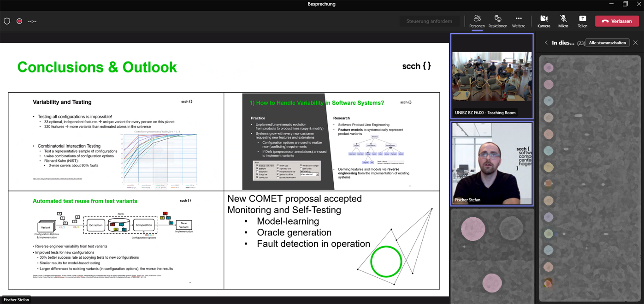Click the Steuerung anfordern button
This screenshot has height=304, width=644.
429,21
